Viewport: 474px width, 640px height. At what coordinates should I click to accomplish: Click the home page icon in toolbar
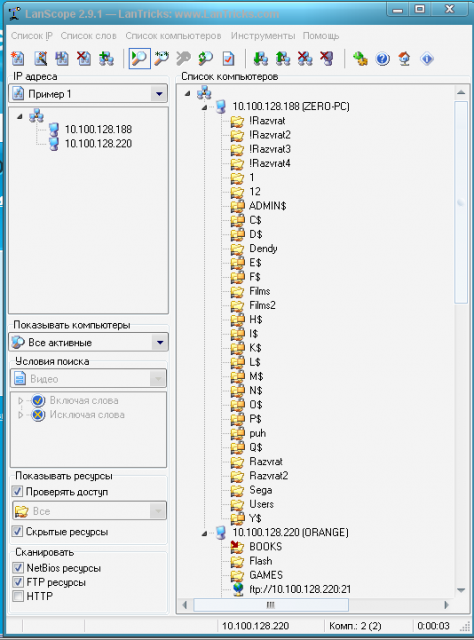point(405,59)
